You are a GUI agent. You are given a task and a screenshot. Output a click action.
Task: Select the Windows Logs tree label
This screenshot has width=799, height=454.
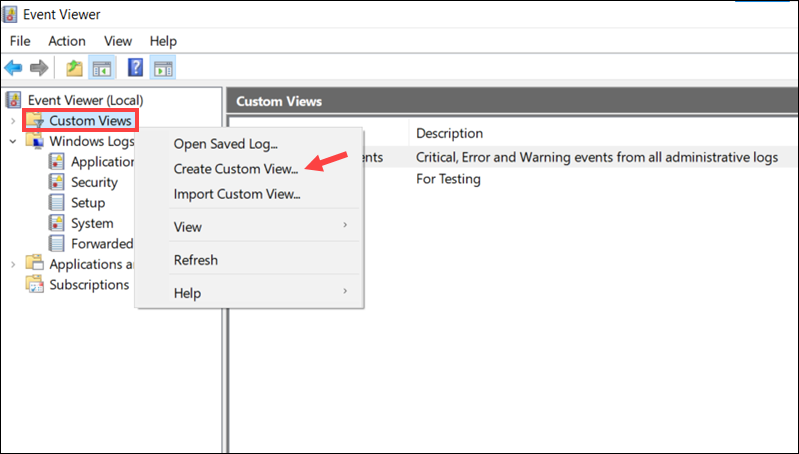tap(92, 141)
